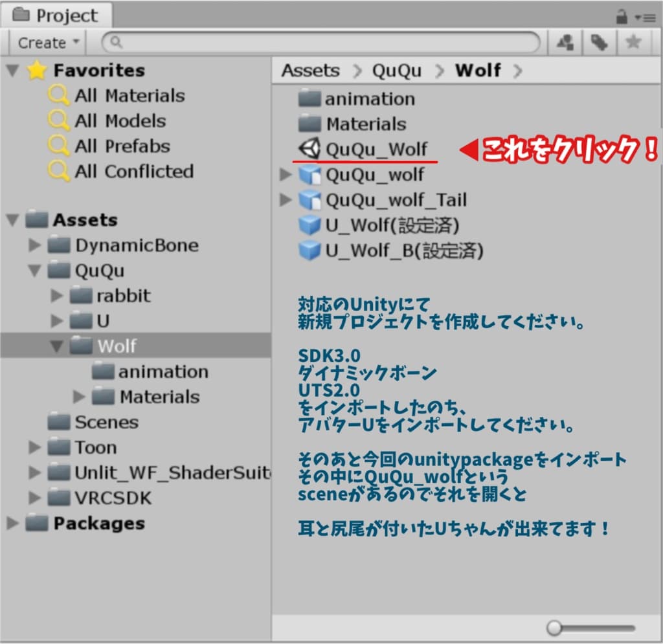Open the QuQu_Wolf Unity scene file

click(365, 149)
